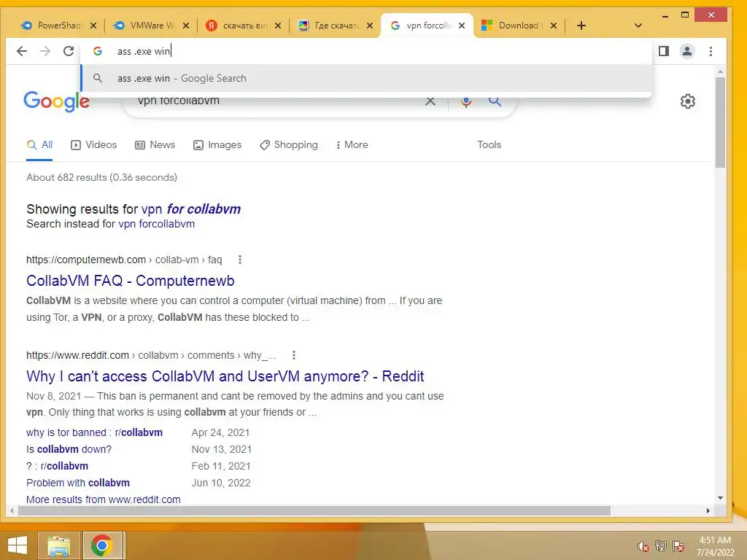Click the horizontal scrollbar thumb
747x560 pixels.
[314, 510]
